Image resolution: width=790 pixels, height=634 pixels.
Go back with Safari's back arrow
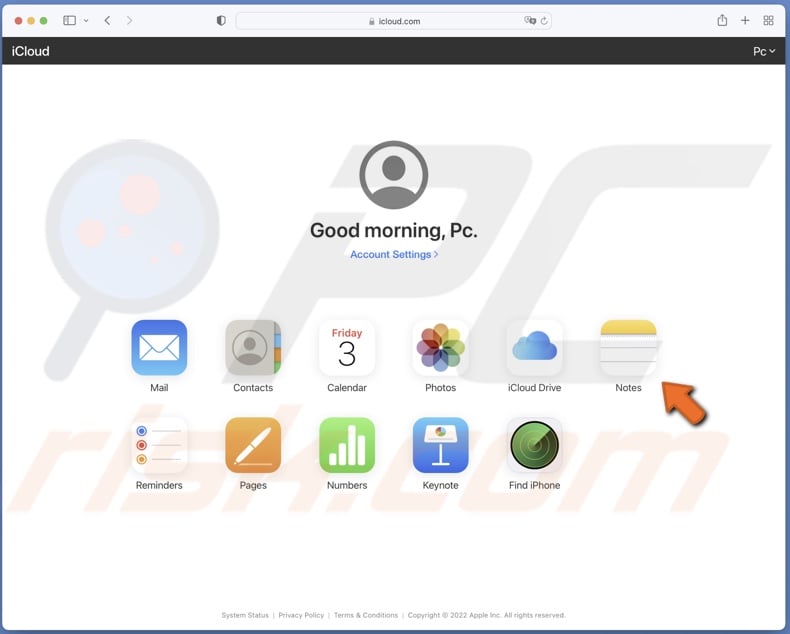pos(107,20)
